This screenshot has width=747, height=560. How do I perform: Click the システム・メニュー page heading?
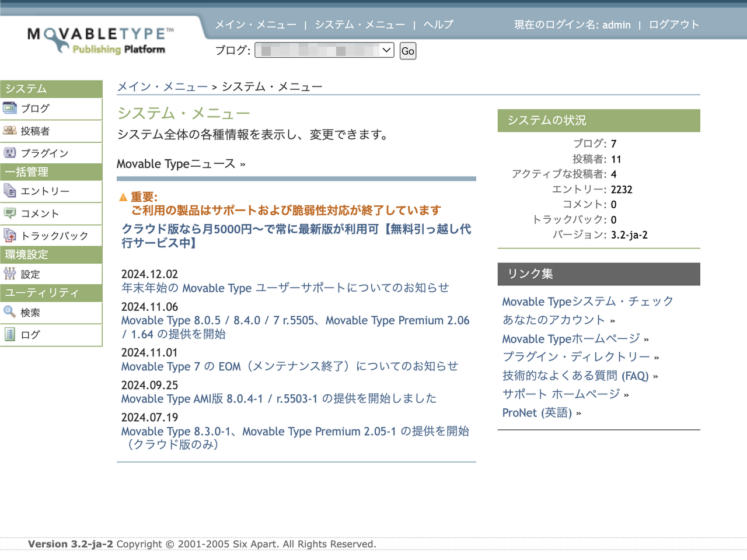pos(184,113)
